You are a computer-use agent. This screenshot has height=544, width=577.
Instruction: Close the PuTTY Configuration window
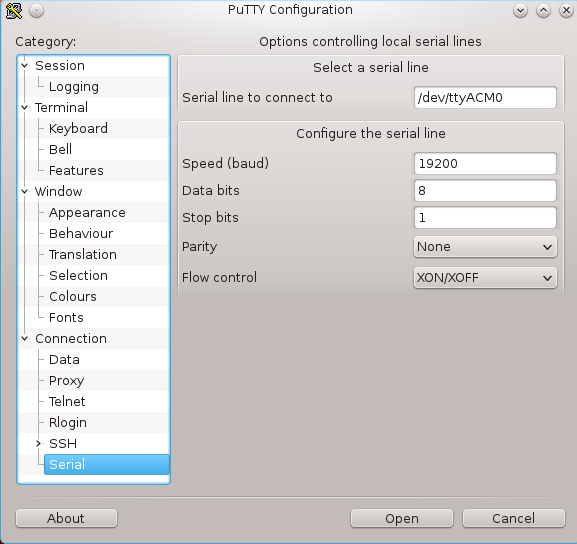(566, 11)
